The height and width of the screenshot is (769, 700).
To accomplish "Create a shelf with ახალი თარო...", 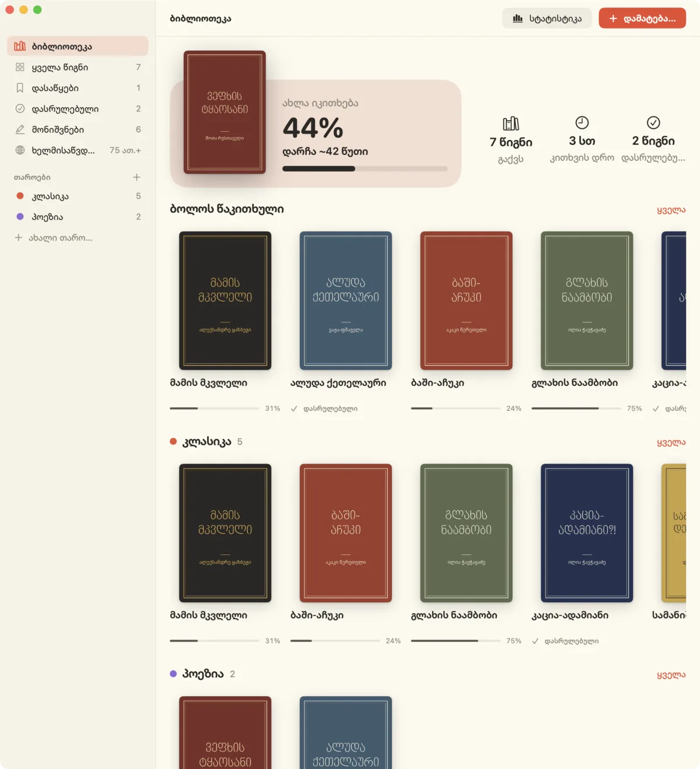I will point(53,238).
